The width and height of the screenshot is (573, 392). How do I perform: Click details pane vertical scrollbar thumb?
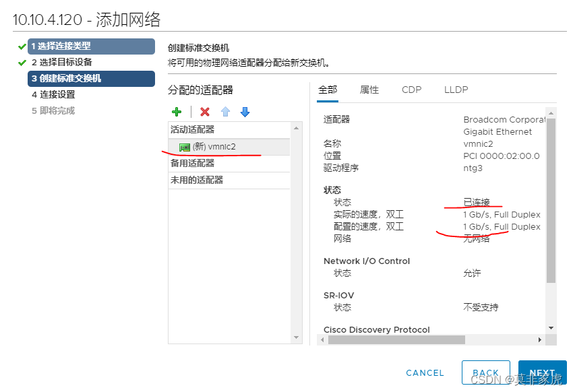[551, 200]
